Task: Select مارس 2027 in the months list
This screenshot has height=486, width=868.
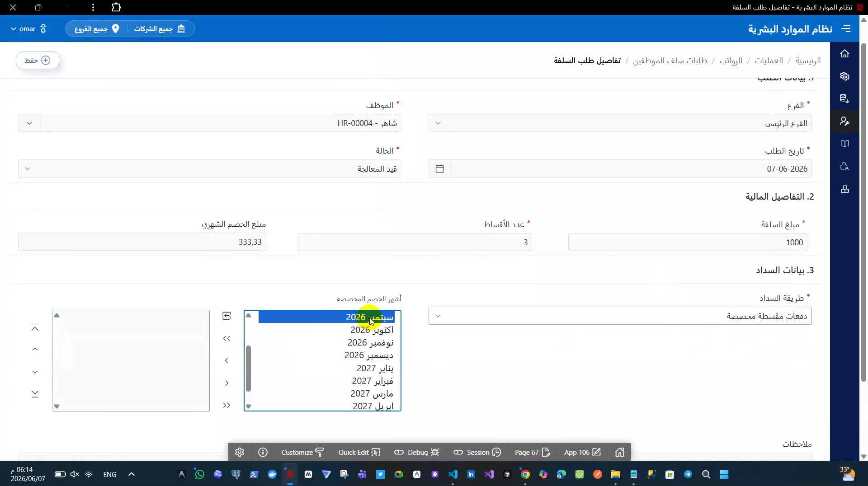Action: click(x=326, y=394)
